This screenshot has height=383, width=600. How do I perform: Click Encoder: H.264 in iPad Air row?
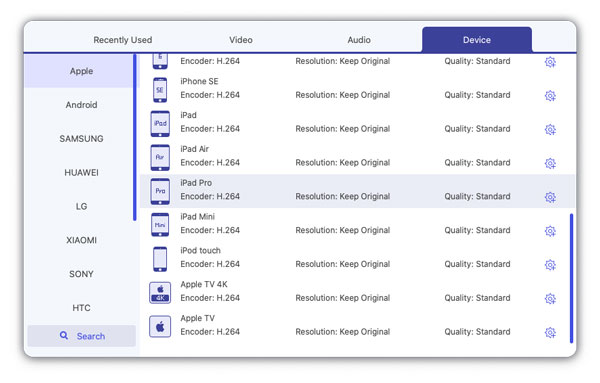[x=210, y=163]
